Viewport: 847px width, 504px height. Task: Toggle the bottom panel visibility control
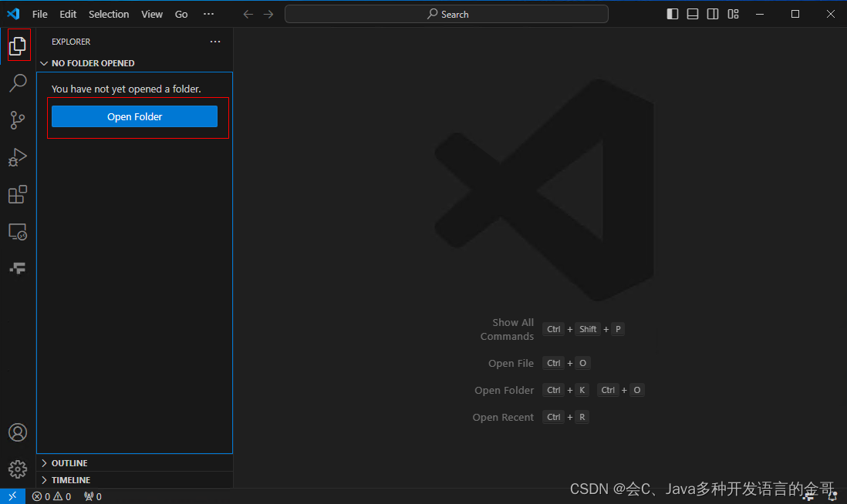(692, 13)
